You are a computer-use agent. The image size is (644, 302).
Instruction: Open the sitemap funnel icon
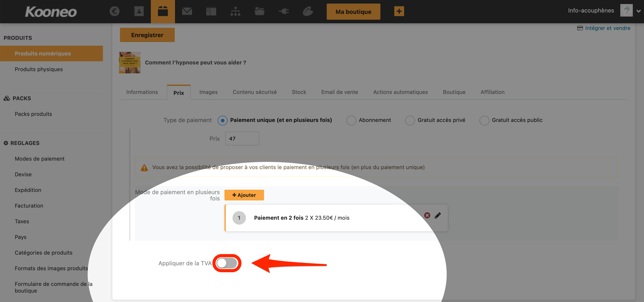click(x=235, y=11)
